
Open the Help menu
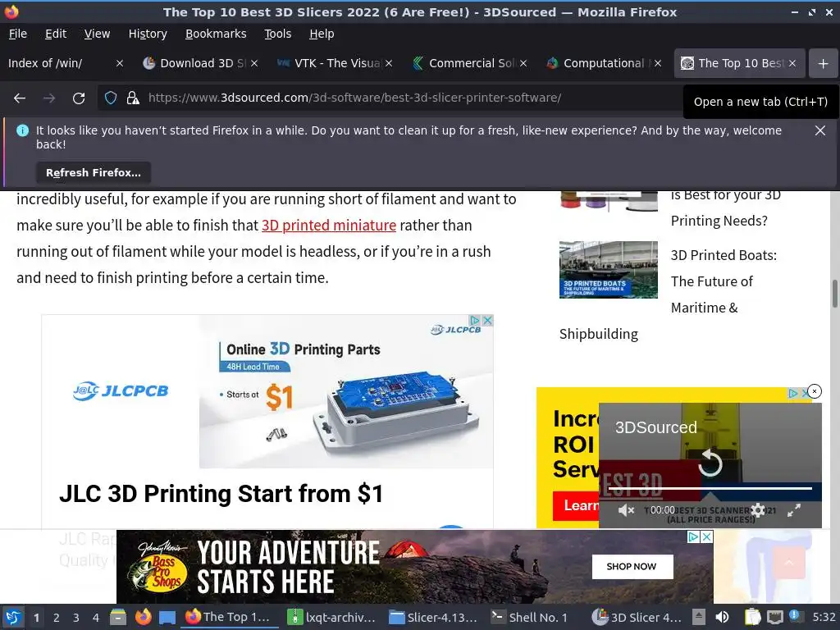pyautogui.click(x=322, y=34)
